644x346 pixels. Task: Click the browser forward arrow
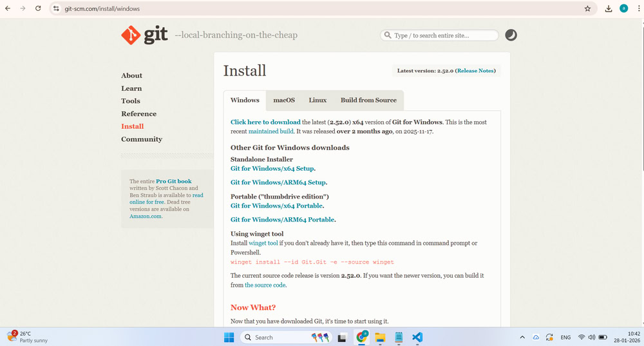23,8
